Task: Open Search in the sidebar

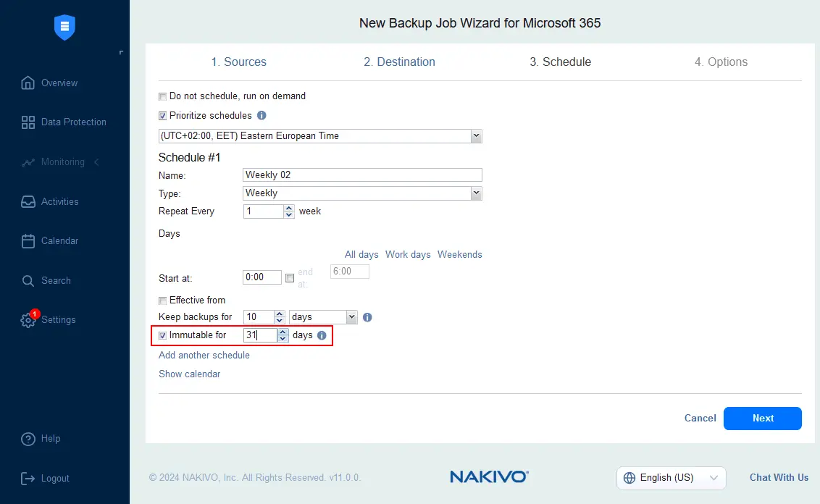Action: [x=46, y=281]
